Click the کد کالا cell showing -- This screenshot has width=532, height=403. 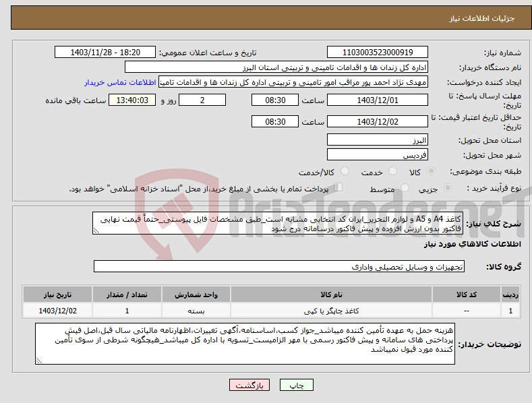click(467, 311)
